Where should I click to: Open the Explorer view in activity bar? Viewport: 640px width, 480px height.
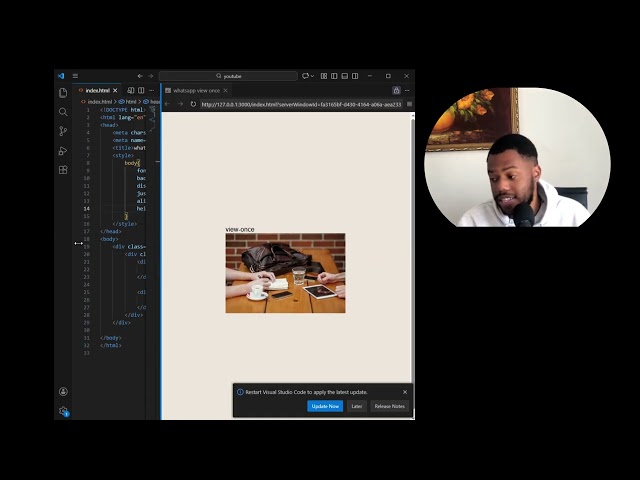pos(63,93)
